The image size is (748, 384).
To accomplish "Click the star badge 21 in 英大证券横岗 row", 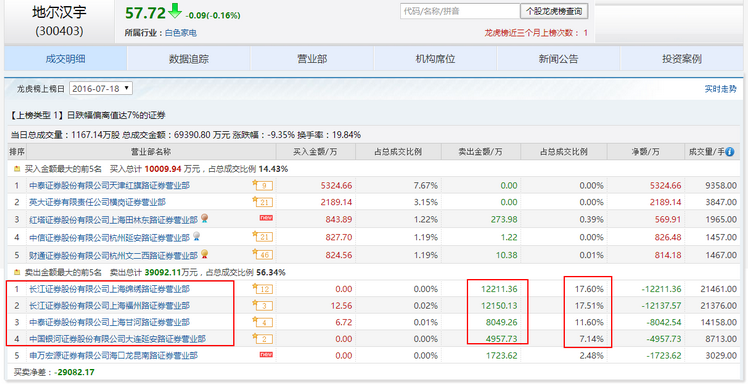I will pyautogui.click(x=262, y=202).
